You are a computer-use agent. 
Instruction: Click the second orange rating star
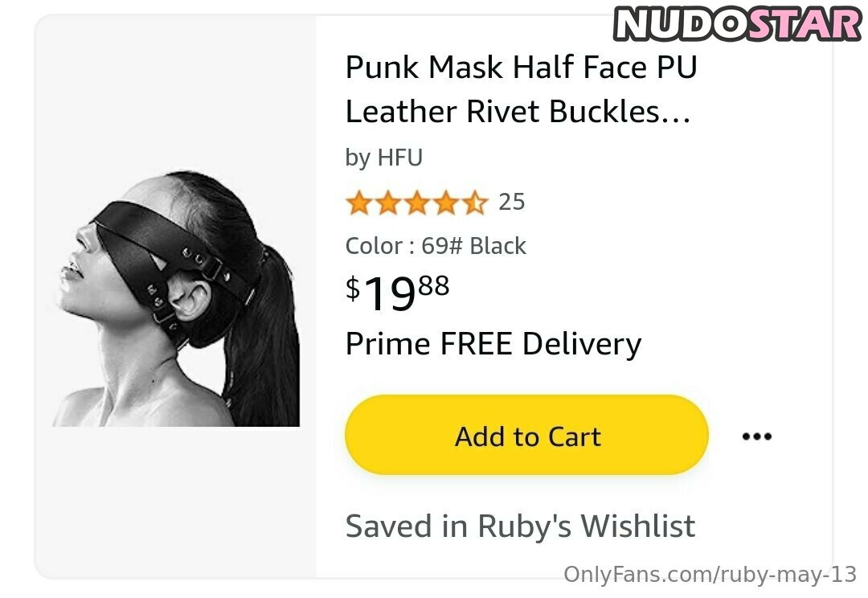387,203
